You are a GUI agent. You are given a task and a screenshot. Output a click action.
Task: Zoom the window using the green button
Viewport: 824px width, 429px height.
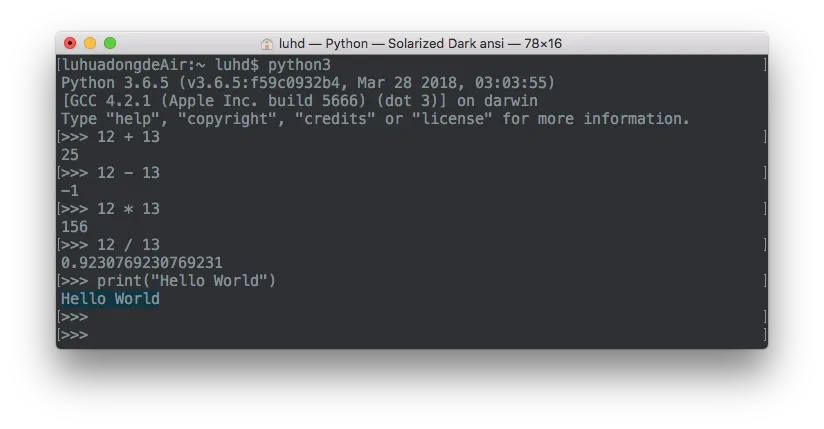point(110,43)
